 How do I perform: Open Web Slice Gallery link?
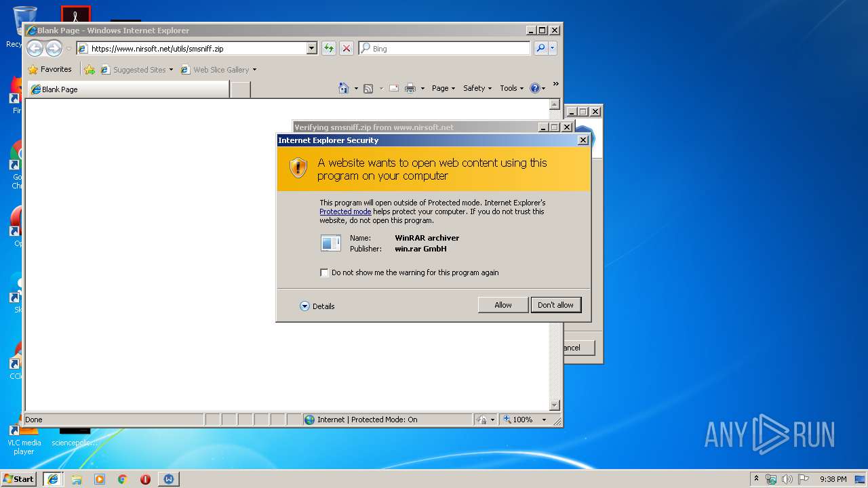pyautogui.click(x=218, y=70)
